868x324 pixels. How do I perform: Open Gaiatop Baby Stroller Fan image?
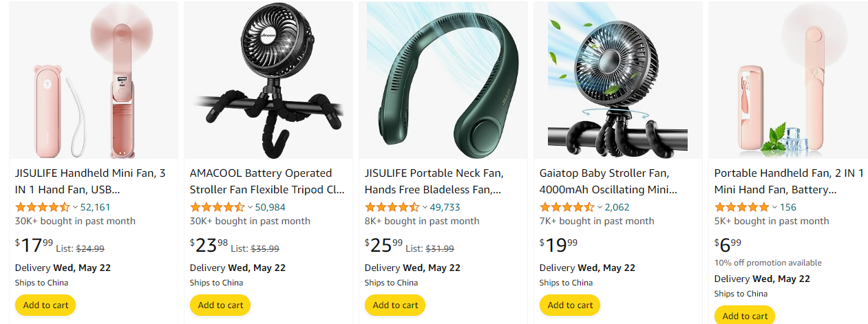click(618, 80)
